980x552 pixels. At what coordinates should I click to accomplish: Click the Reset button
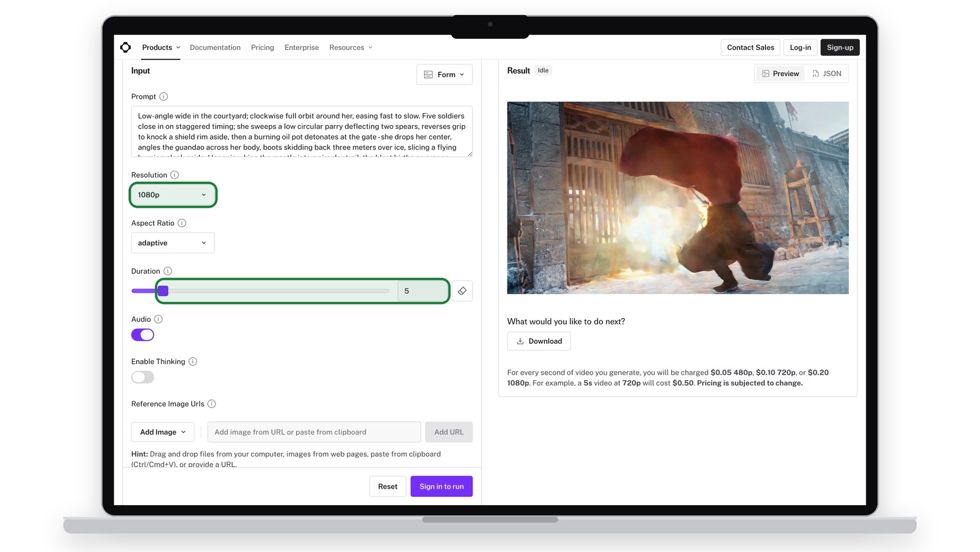387,487
